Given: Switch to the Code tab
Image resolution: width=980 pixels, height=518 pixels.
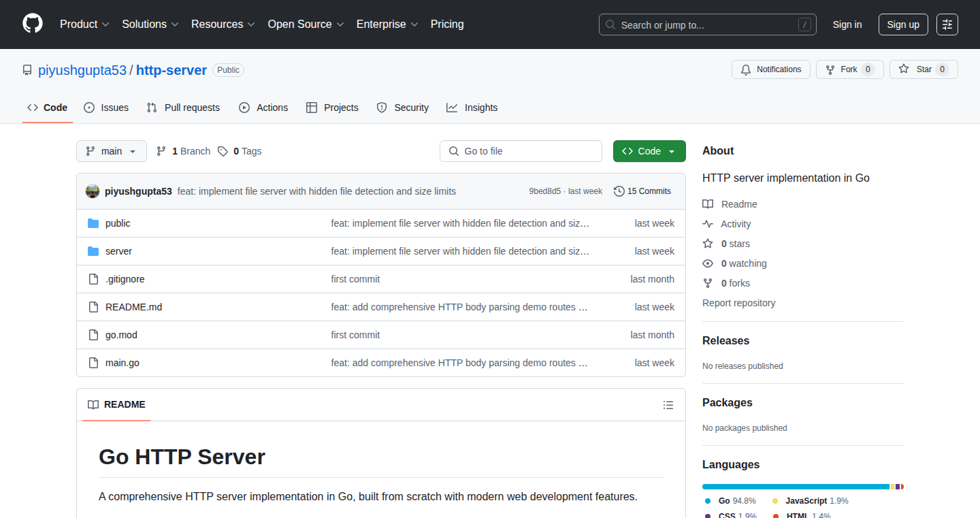Looking at the screenshot, I should pos(48,108).
